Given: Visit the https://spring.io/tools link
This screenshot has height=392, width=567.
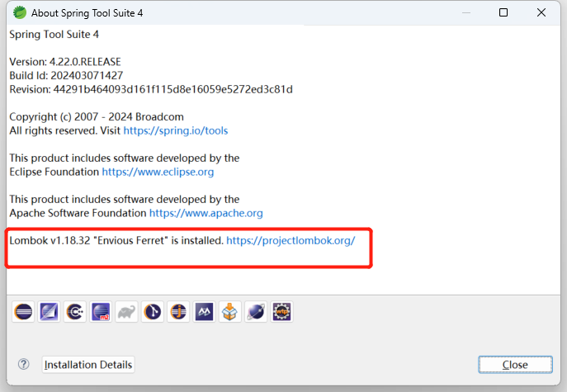Looking at the screenshot, I should [176, 130].
